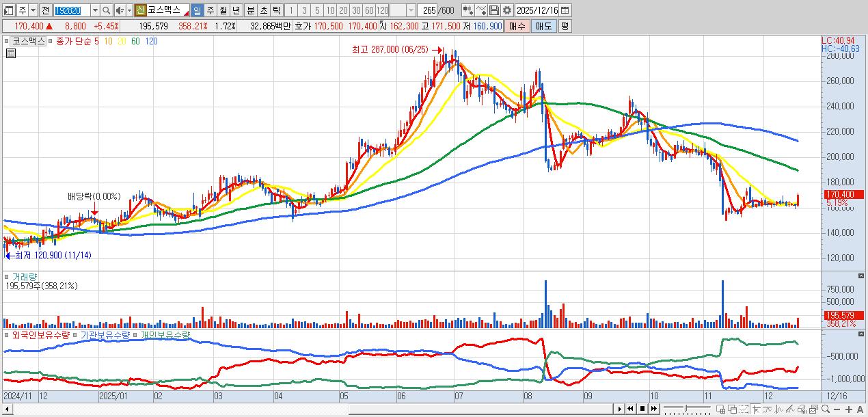The height and width of the screenshot is (417, 868).
Task: Click the 60 interval button
Action: [368, 10]
